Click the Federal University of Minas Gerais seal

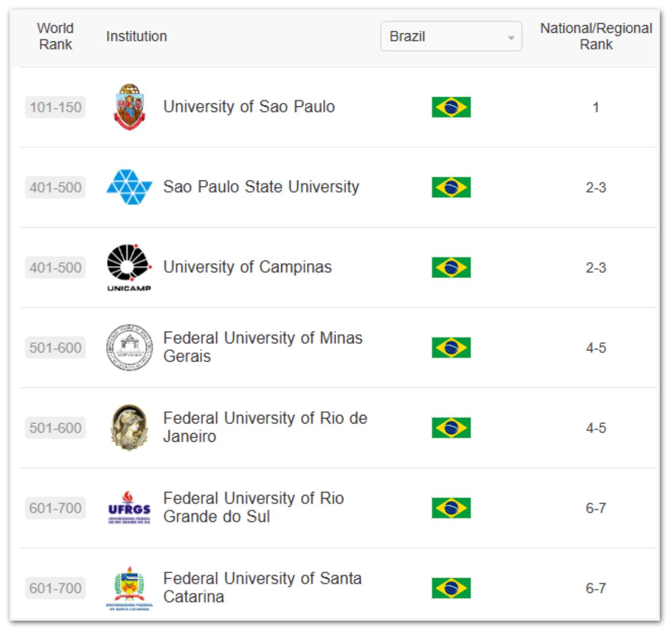click(x=130, y=348)
